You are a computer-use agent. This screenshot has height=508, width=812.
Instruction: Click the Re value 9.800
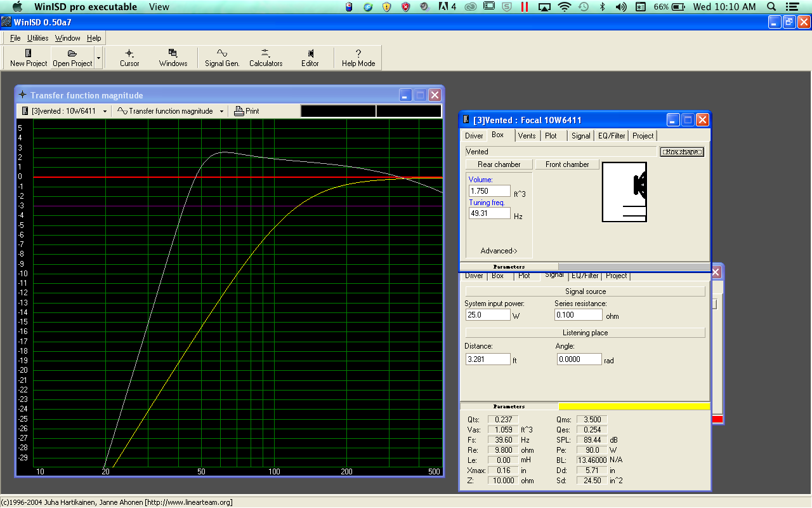click(x=503, y=450)
